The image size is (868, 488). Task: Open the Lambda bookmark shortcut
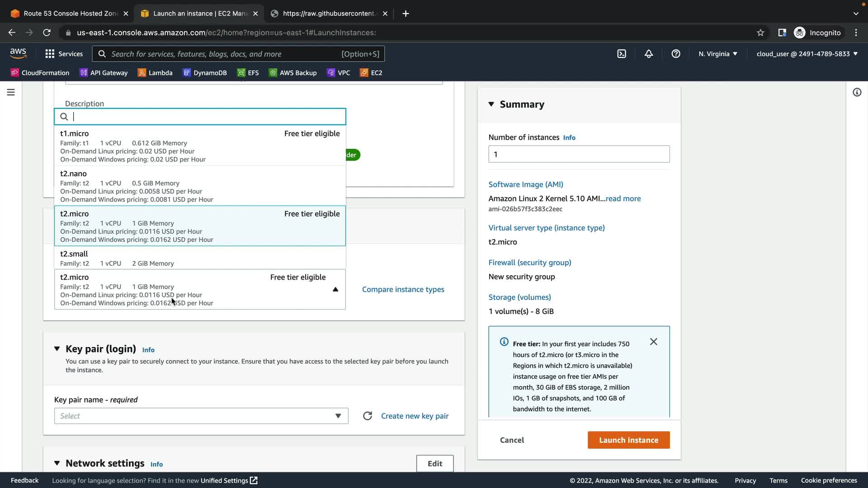155,73
